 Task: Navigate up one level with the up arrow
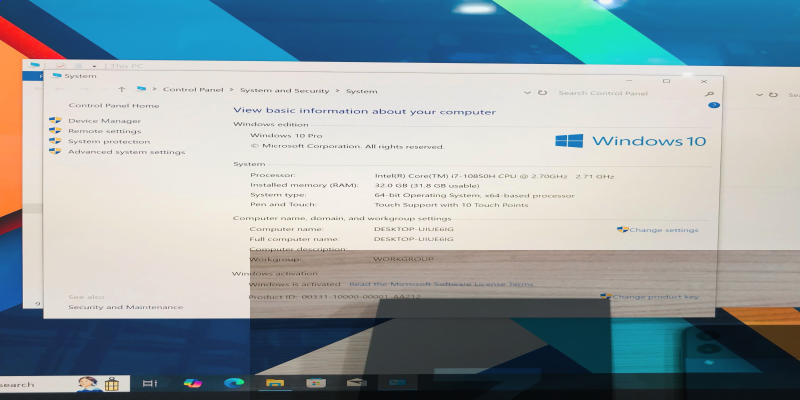coord(121,89)
